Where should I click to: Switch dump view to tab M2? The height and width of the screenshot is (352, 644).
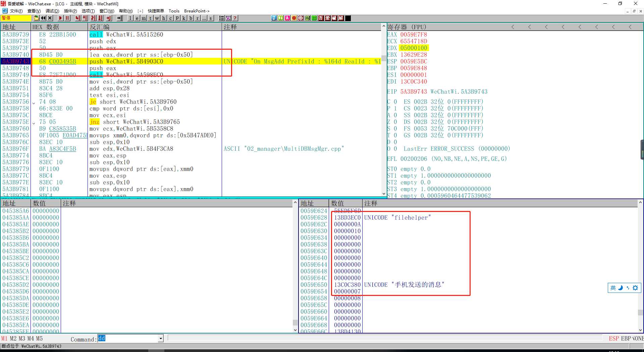[x=13, y=339]
